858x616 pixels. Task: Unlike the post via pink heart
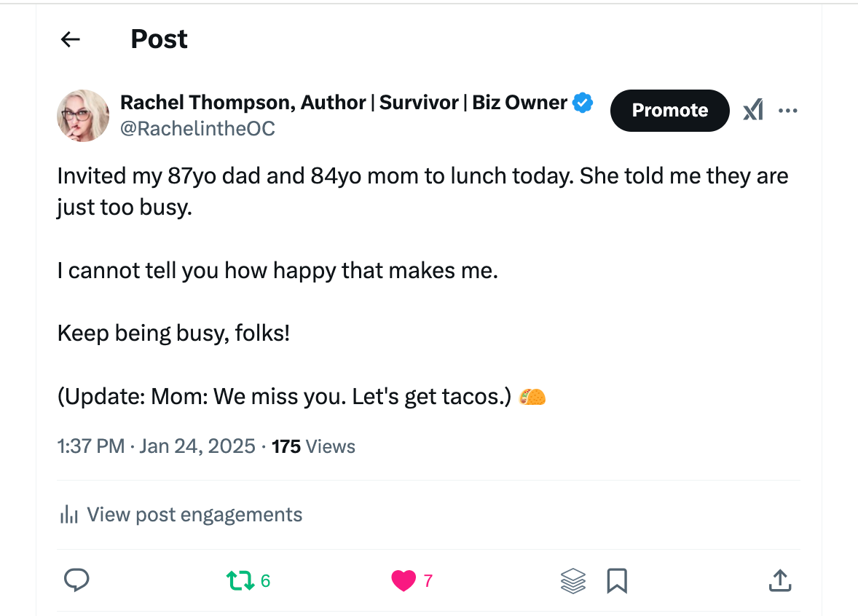click(404, 580)
